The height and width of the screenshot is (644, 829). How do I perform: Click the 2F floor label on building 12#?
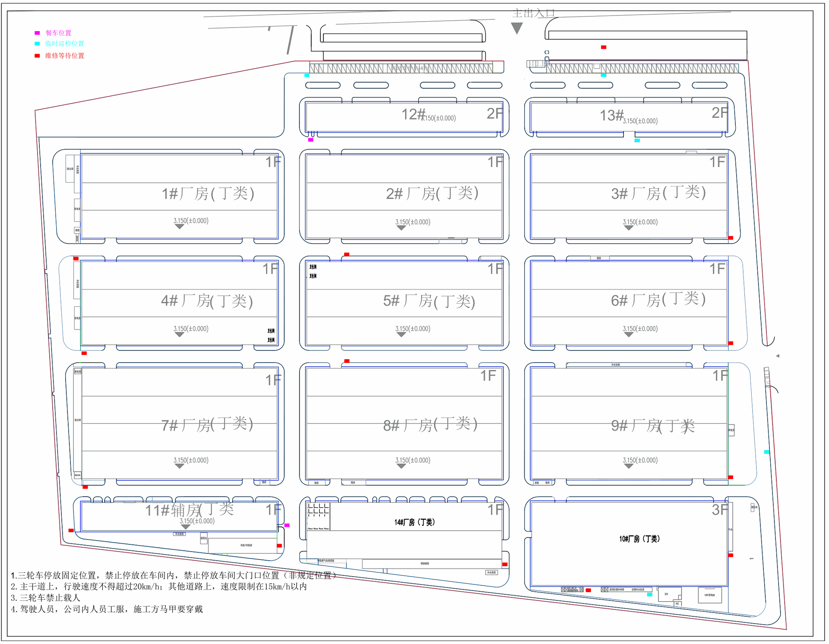coord(494,114)
